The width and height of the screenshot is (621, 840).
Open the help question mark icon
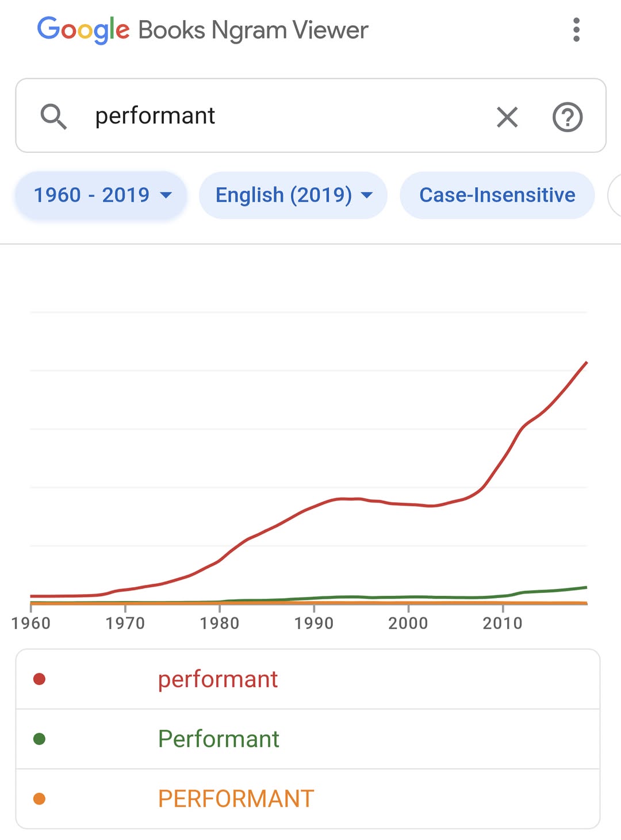click(x=567, y=117)
